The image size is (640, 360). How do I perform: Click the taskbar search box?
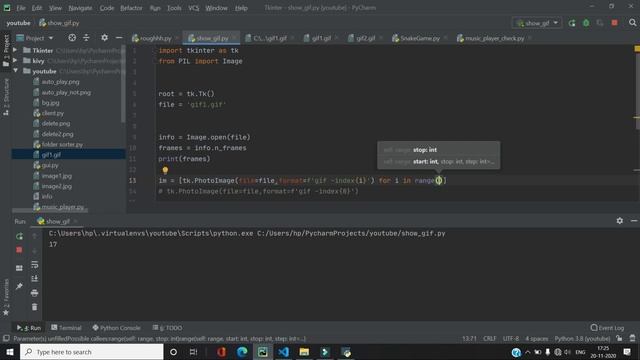pyautogui.click(x=91, y=352)
